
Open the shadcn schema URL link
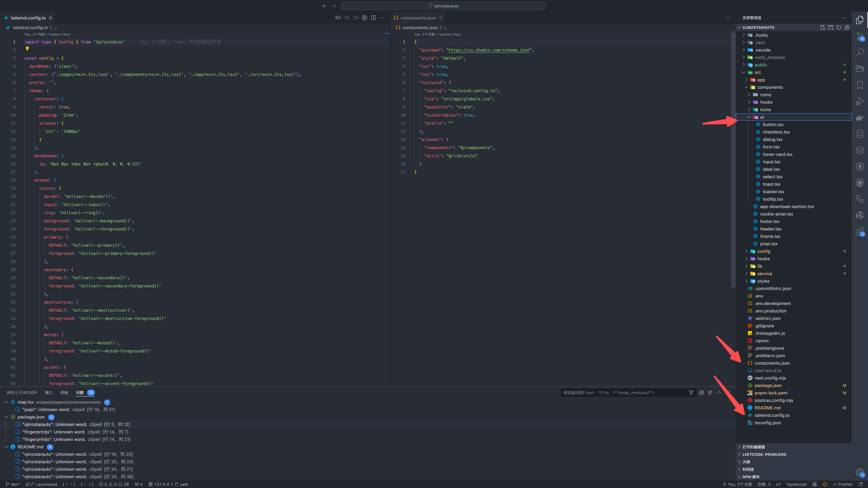[489, 50]
